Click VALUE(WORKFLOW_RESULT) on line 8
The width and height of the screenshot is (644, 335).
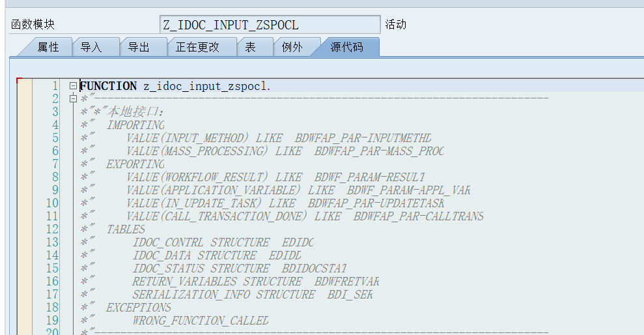[x=197, y=177]
